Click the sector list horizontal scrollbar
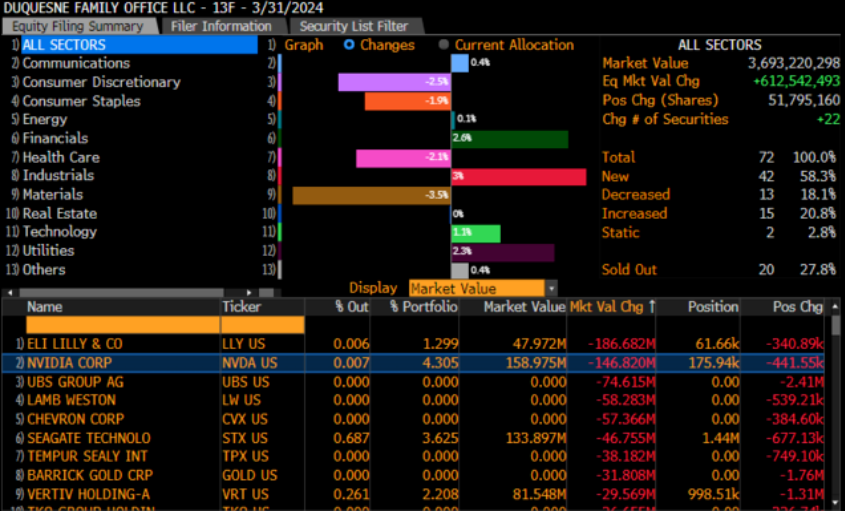 [121, 293]
